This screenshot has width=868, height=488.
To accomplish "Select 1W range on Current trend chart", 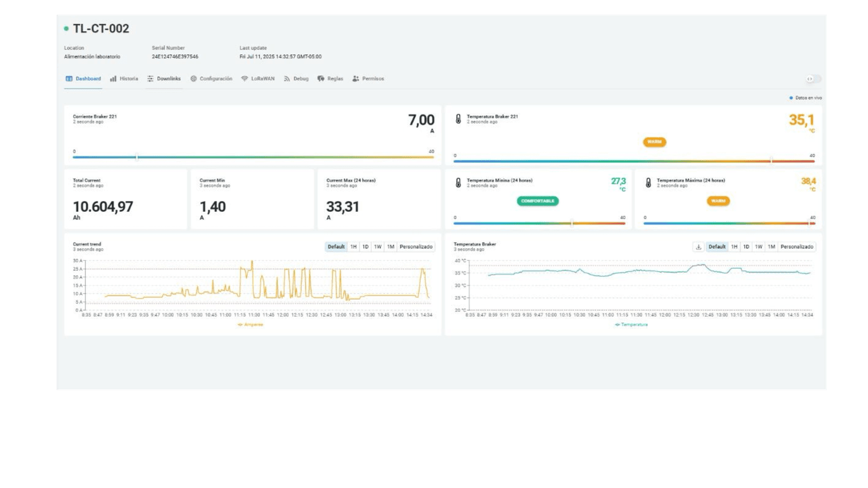I will click(x=377, y=247).
